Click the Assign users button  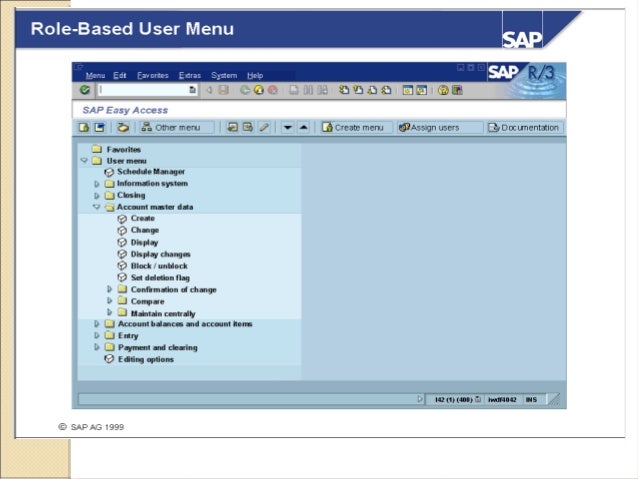(x=440, y=127)
